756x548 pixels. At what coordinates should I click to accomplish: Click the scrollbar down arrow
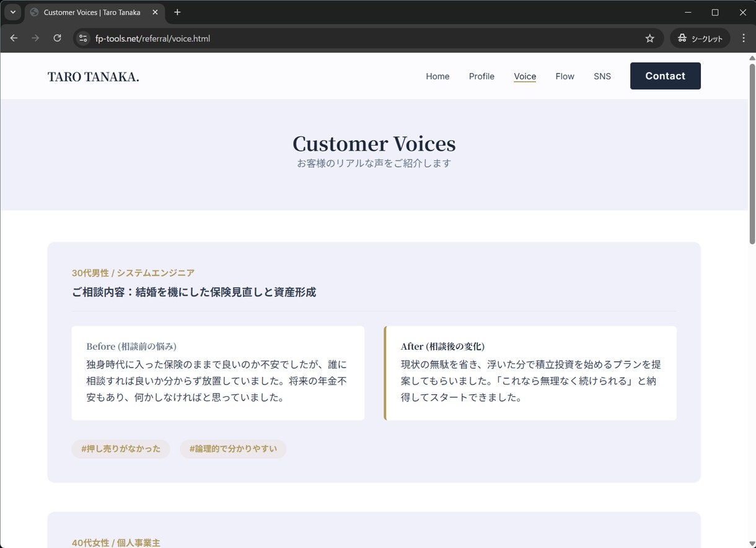[752, 544]
